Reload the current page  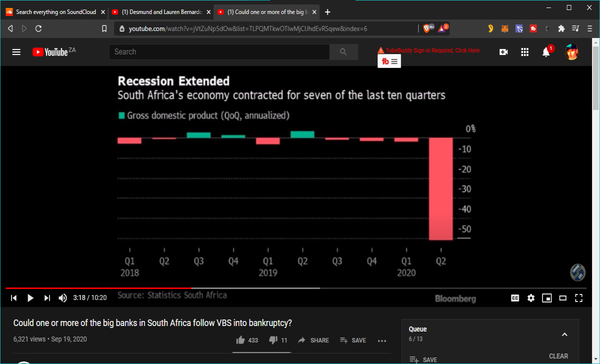(x=38, y=29)
